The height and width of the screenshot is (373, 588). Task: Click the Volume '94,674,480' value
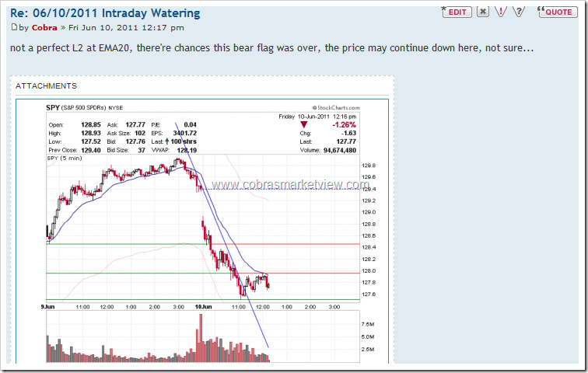(340, 150)
